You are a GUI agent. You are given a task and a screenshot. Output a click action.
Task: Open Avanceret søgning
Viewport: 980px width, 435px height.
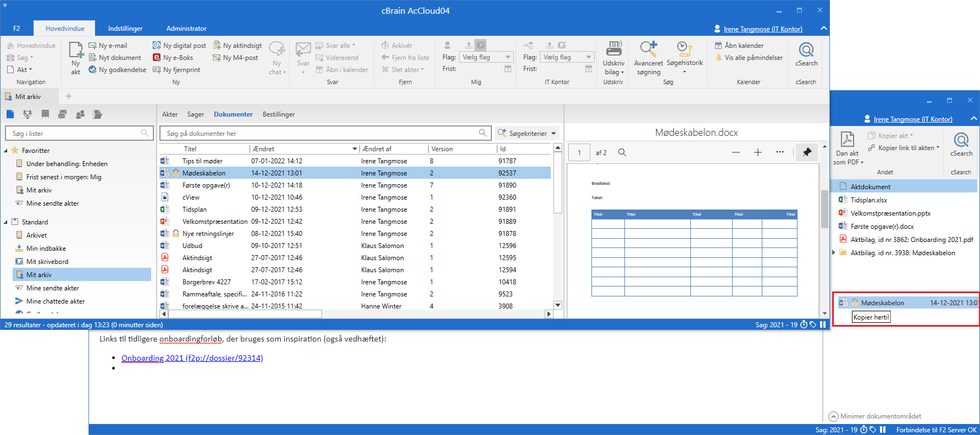[649, 58]
